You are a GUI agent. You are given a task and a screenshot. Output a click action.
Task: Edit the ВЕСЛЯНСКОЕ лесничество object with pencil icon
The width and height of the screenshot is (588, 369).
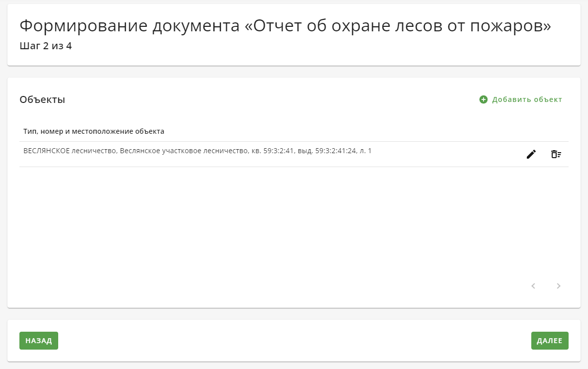[x=531, y=154]
